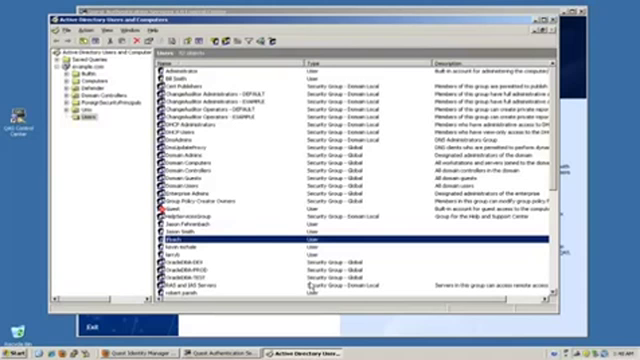
Task: Click the tree pane horizontal scrollbar
Action: [101, 299]
